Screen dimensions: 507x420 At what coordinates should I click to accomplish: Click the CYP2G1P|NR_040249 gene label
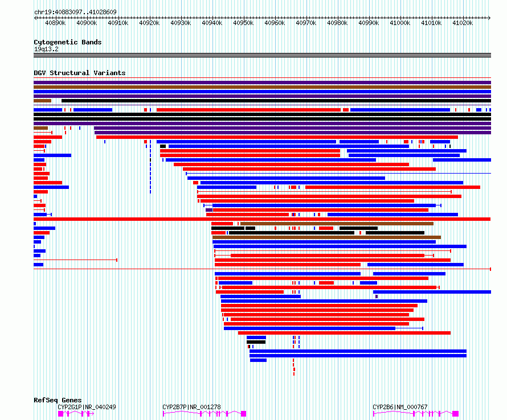87,407
